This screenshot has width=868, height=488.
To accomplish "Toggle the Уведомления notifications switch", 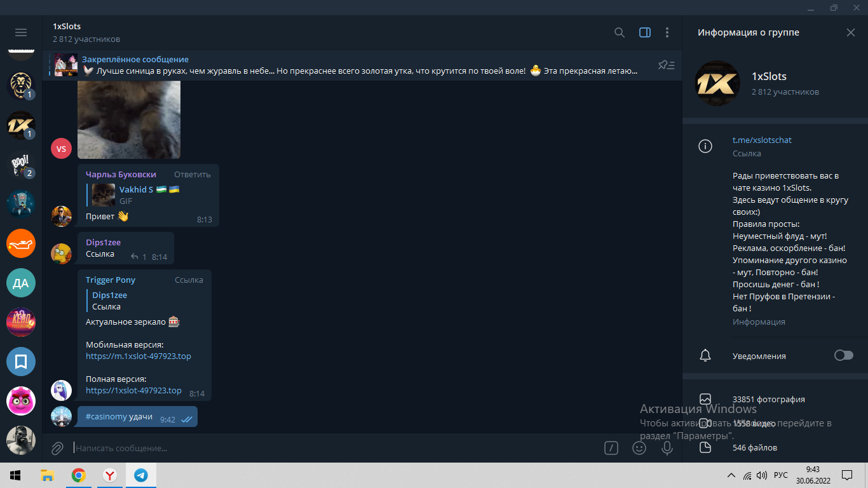I will tap(844, 355).
